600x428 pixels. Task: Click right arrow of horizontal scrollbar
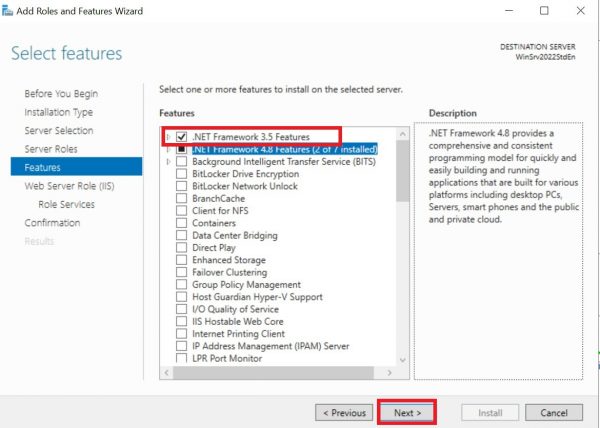pos(390,373)
